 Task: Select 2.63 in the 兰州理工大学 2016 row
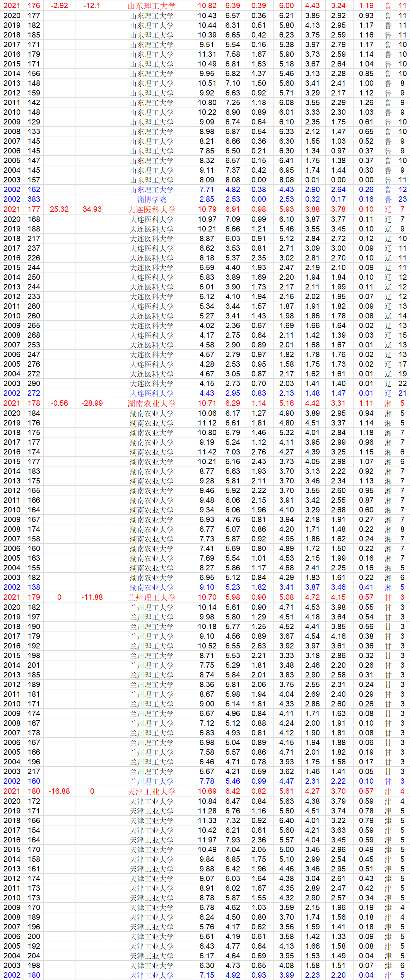point(259,646)
